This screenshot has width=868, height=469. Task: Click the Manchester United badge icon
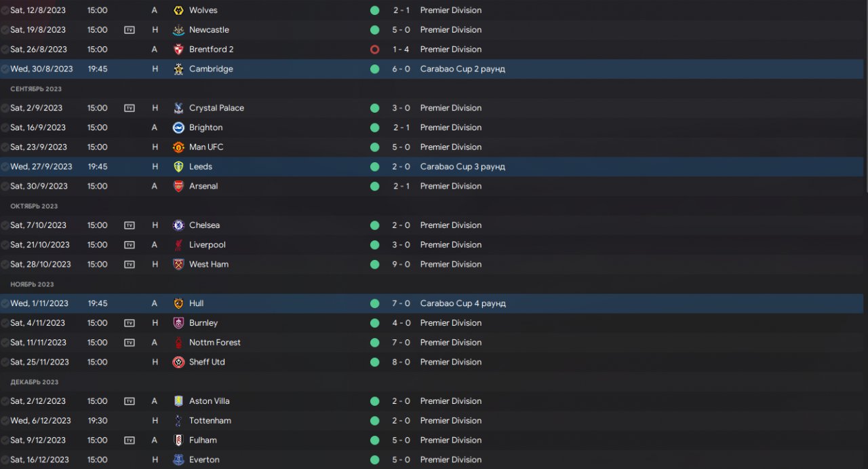pos(178,147)
